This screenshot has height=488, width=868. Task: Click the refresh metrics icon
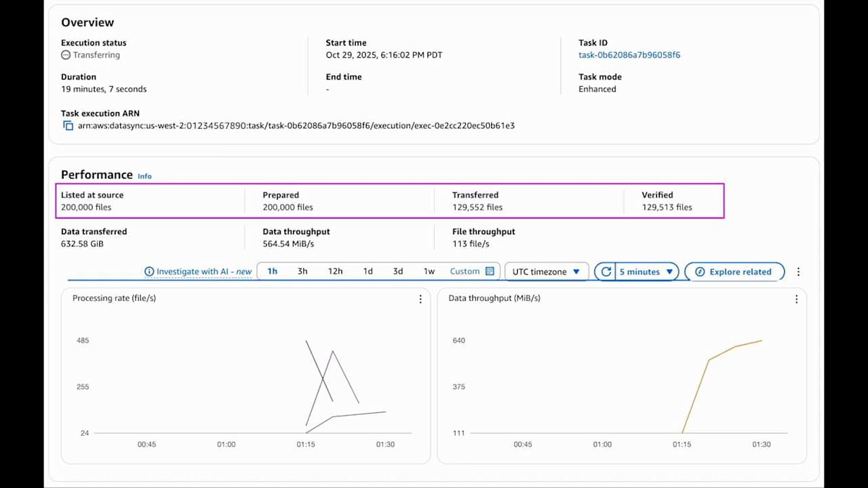coord(606,272)
